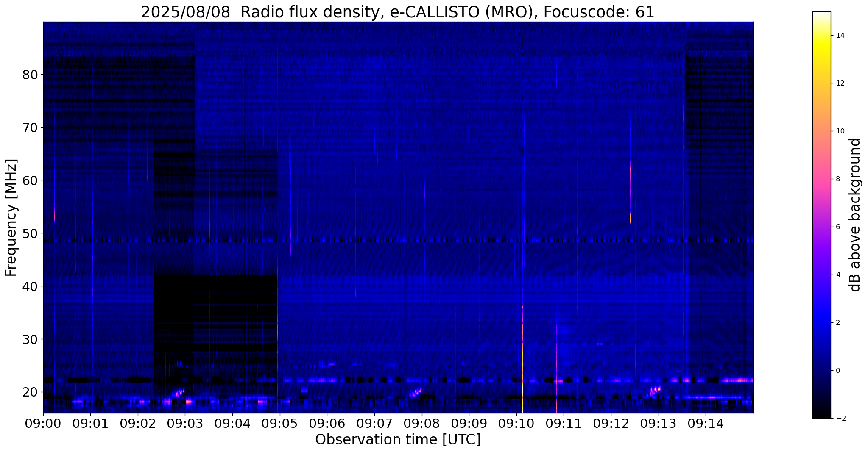Image resolution: width=868 pixels, height=452 pixels.
Task: Click the colorbar tick value 0
Action: (838, 371)
